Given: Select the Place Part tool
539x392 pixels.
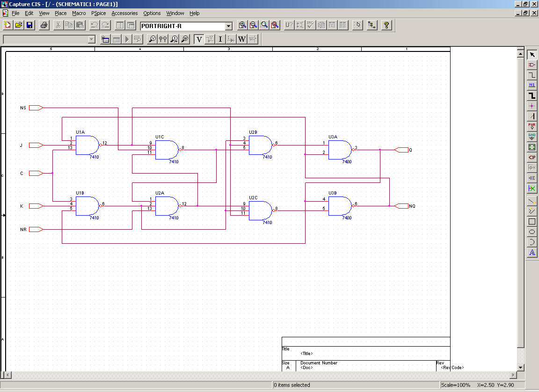Looking at the screenshot, I should coord(532,65).
